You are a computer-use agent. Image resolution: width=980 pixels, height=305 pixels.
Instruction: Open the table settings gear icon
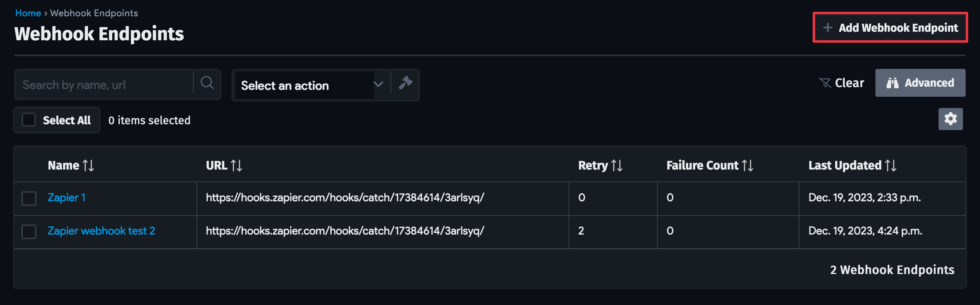pyautogui.click(x=951, y=119)
